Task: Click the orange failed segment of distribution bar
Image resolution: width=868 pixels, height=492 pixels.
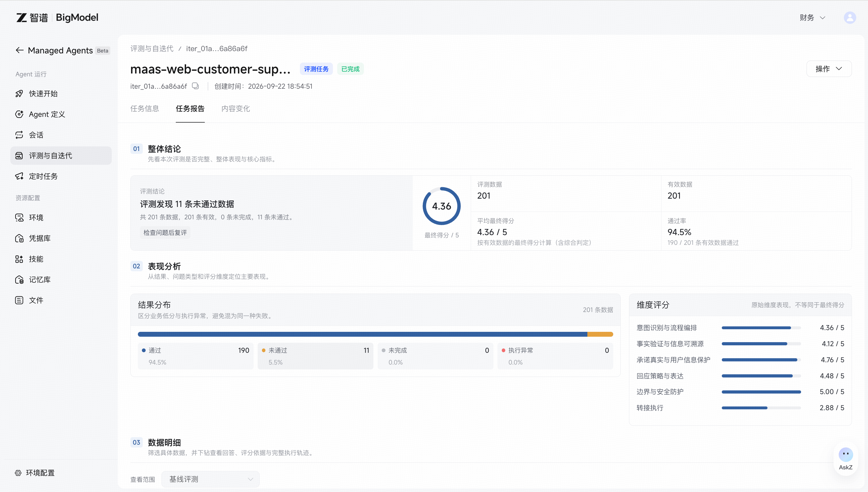Action: pyautogui.click(x=600, y=334)
